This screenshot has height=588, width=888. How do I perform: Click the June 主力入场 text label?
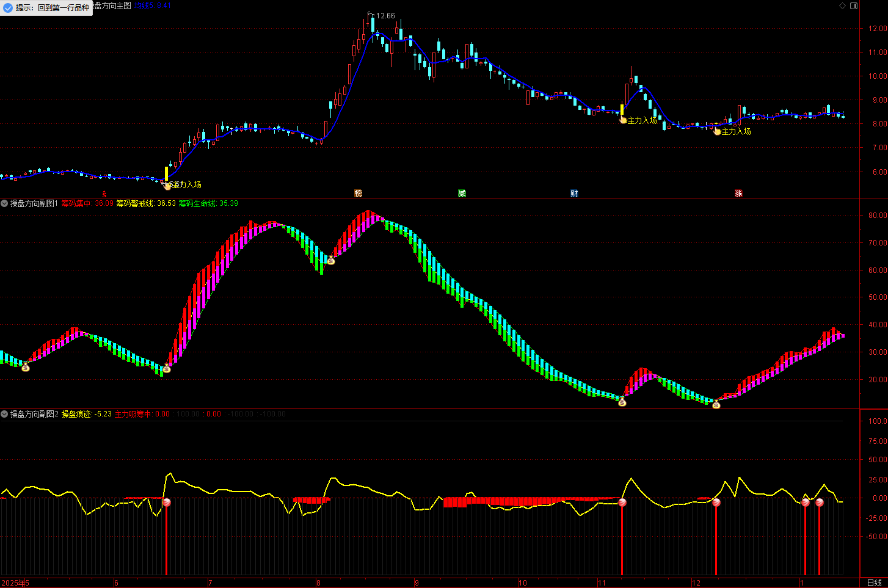186,184
